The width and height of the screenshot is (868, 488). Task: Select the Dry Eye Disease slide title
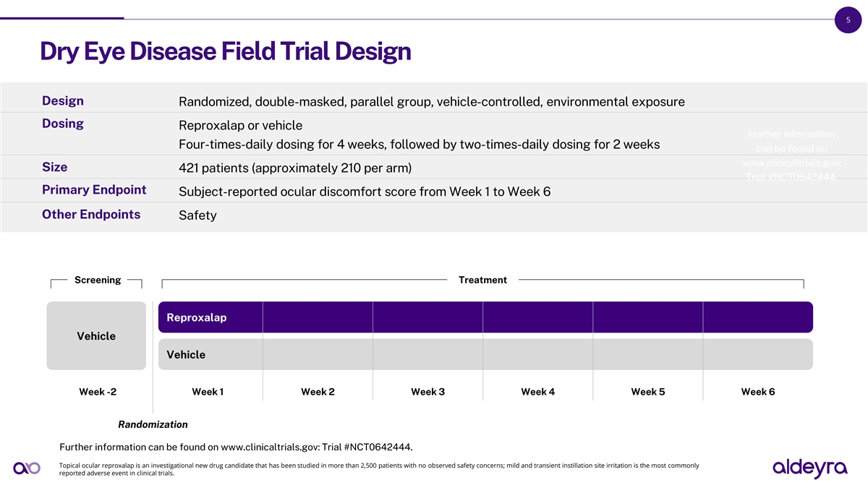tap(226, 51)
